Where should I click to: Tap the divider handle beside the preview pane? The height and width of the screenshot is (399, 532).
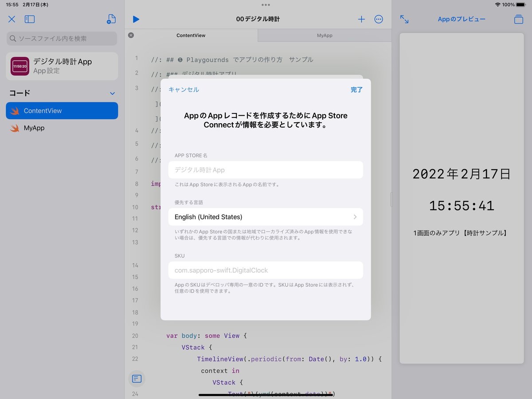391,199
